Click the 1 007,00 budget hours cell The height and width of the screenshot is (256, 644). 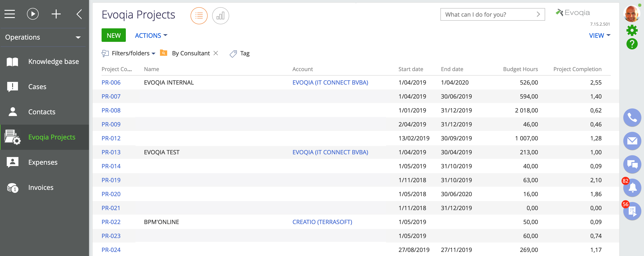coord(526,138)
